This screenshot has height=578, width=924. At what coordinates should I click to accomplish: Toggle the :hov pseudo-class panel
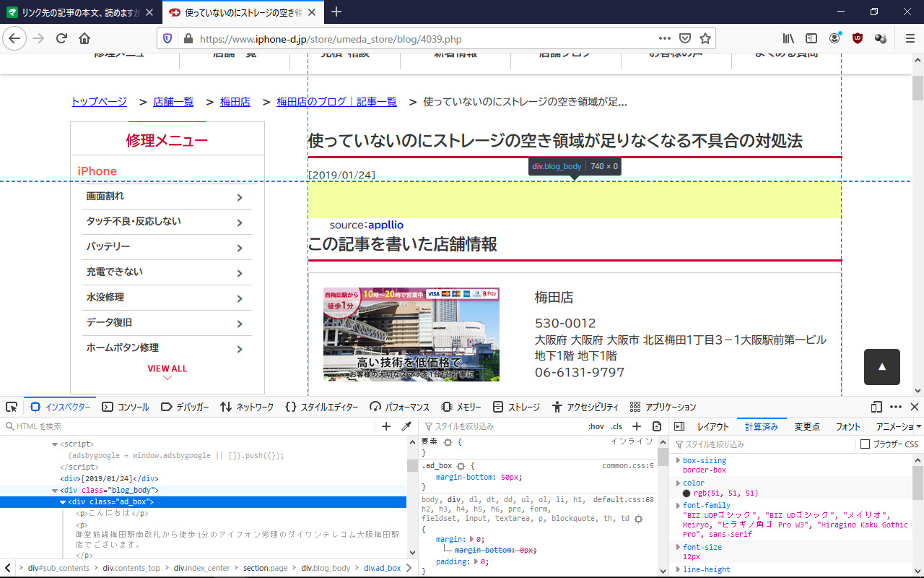tap(596, 426)
